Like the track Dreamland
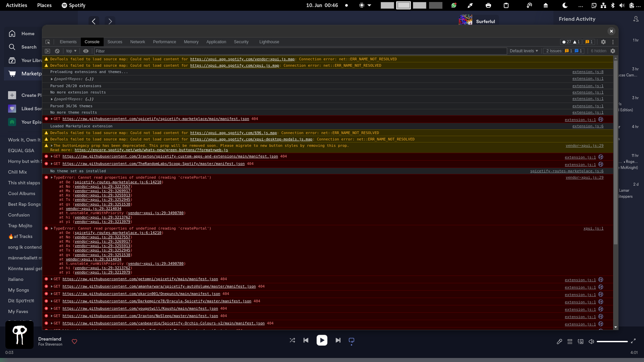 (x=74, y=342)
